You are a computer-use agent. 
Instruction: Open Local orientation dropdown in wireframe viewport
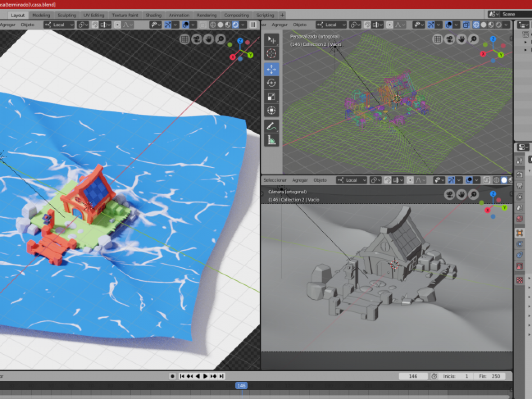tap(331, 25)
